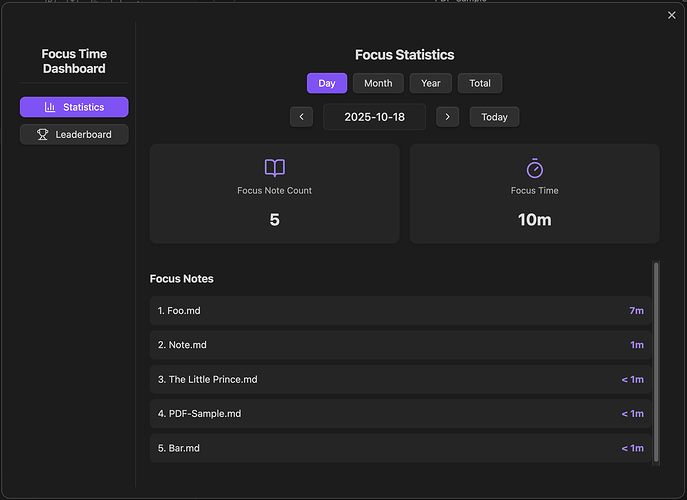This screenshot has width=687, height=500.
Task: Click the bar chart icon in Statistics
Action: click(x=50, y=107)
